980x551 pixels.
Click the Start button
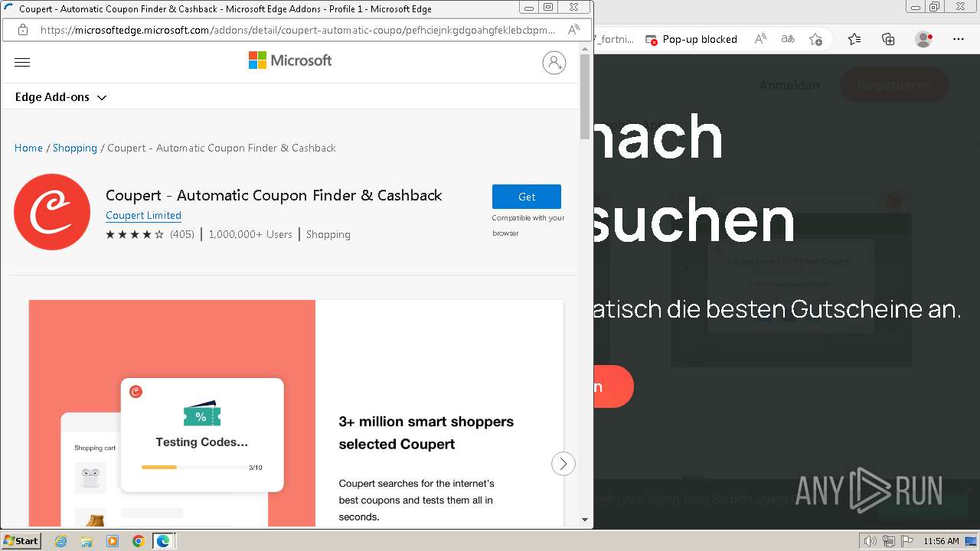pos(21,541)
